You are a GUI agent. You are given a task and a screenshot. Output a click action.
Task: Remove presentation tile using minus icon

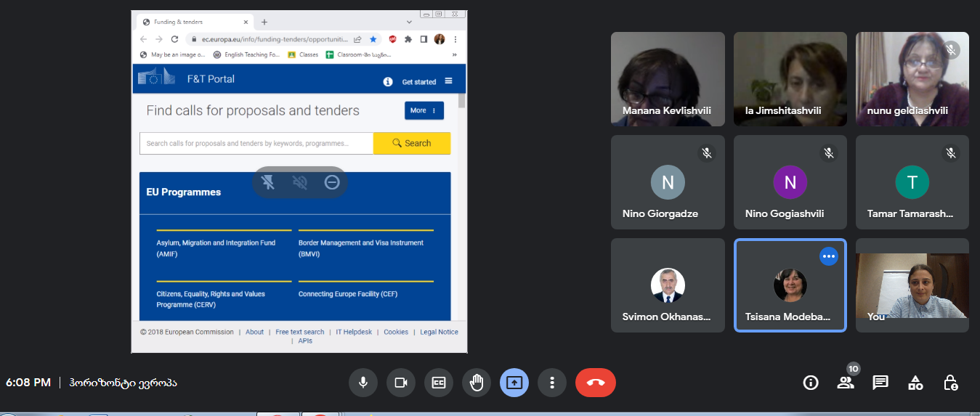[x=332, y=182]
